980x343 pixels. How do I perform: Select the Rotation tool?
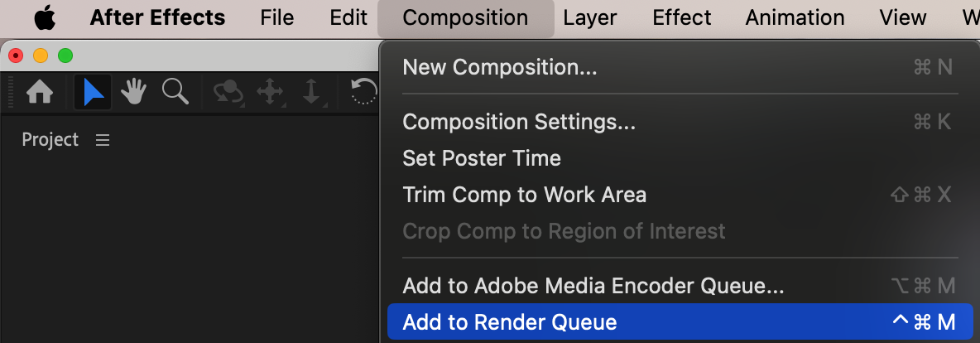(x=364, y=92)
